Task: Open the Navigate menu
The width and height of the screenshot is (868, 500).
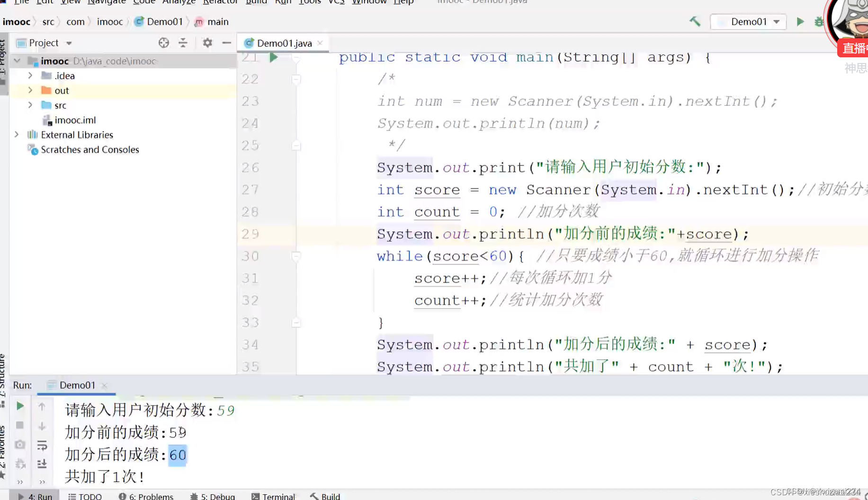Action: click(107, 2)
